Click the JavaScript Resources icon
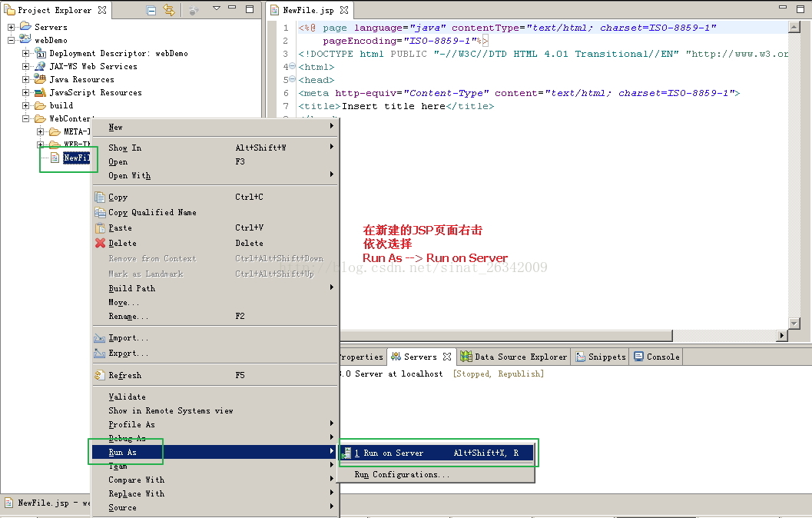 pos(40,92)
